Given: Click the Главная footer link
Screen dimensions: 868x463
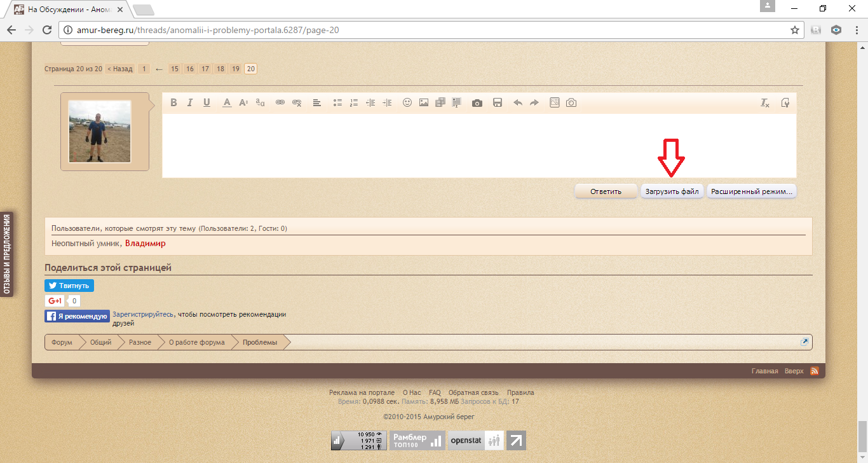Looking at the screenshot, I should [x=765, y=371].
